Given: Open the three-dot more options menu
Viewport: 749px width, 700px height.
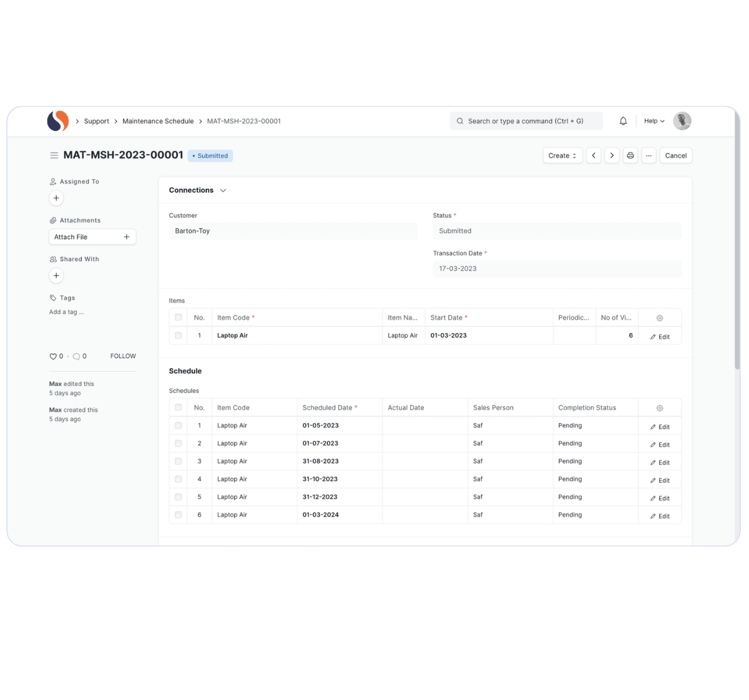Looking at the screenshot, I should click(x=649, y=155).
